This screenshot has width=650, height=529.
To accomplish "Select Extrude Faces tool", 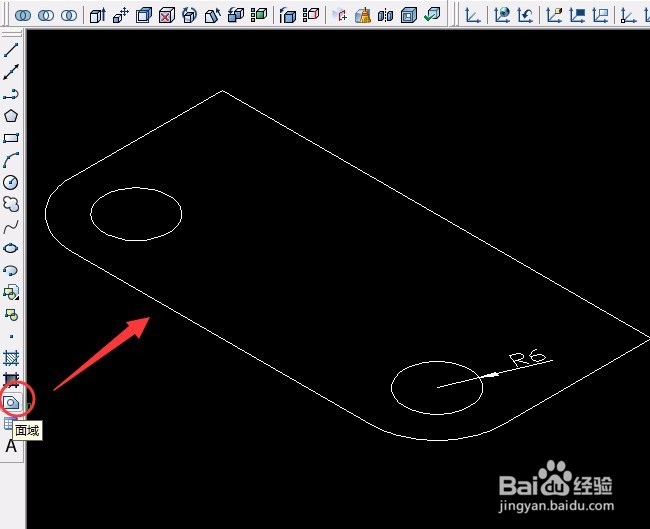I will (98, 15).
